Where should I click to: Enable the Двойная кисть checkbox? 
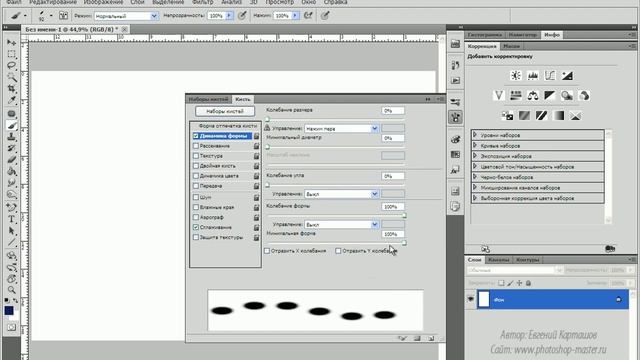[196, 166]
